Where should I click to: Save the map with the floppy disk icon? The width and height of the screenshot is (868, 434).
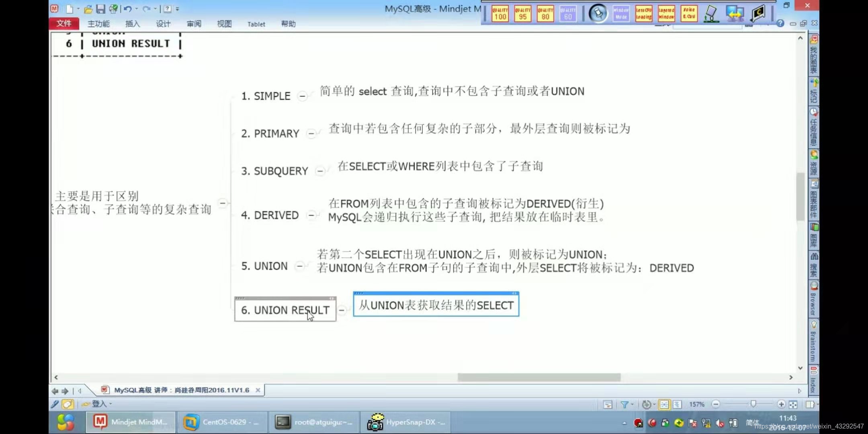point(100,8)
